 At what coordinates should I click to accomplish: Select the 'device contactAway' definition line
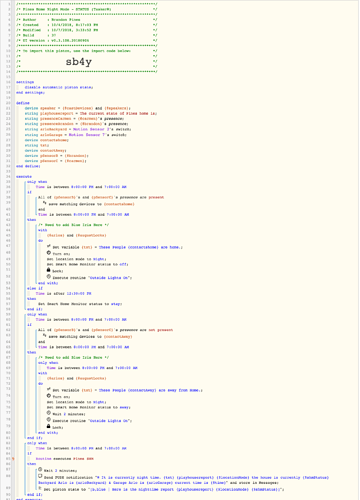(x=45, y=150)
